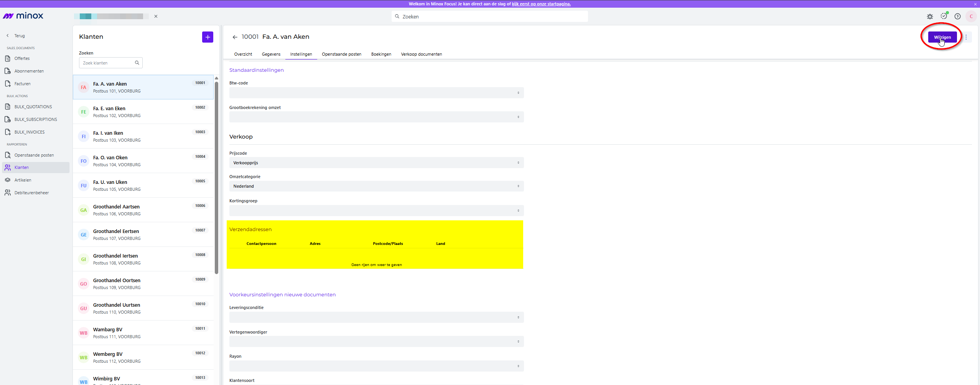The image size is (980, 385).
Task: Open the tasks status icon
Action: (x=944, y=16)
